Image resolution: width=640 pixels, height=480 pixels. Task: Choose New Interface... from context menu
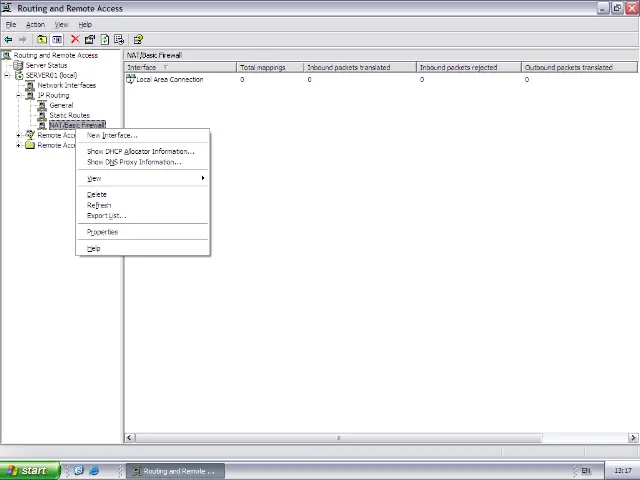point(143,136)
